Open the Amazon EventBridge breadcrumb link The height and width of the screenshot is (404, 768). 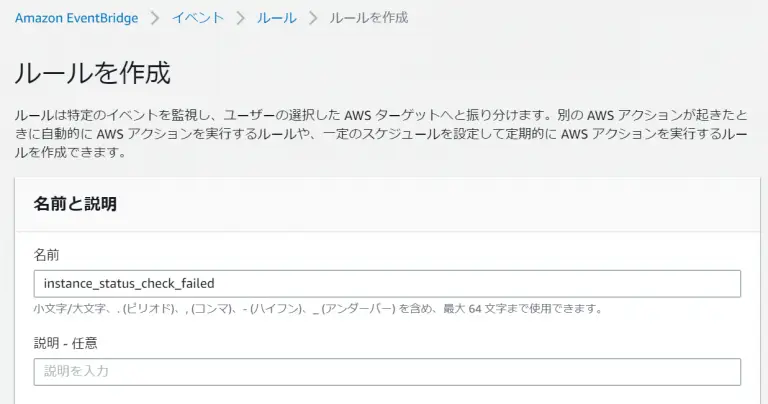[76, 18]
